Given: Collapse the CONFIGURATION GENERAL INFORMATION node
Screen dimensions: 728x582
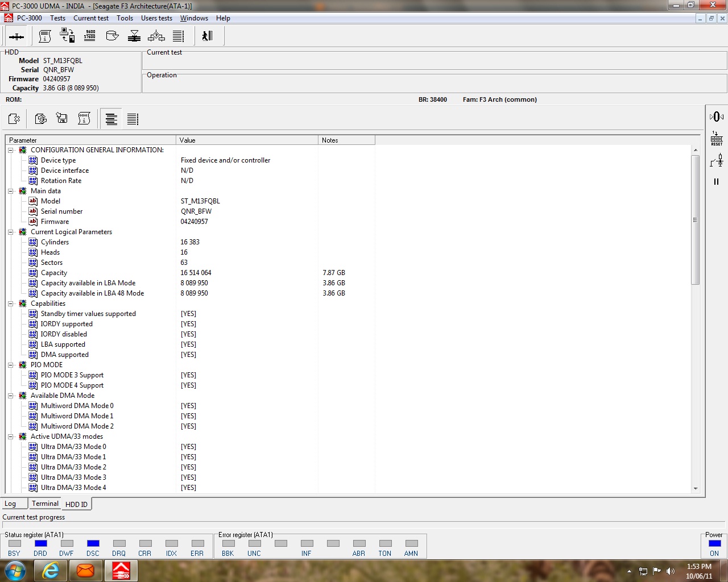Looking at the screenshot, I should click(x=10, y=150).
